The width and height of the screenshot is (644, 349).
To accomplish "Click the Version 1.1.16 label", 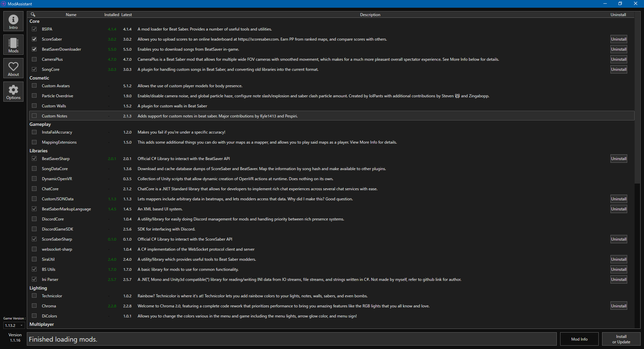I will [15, 338].
